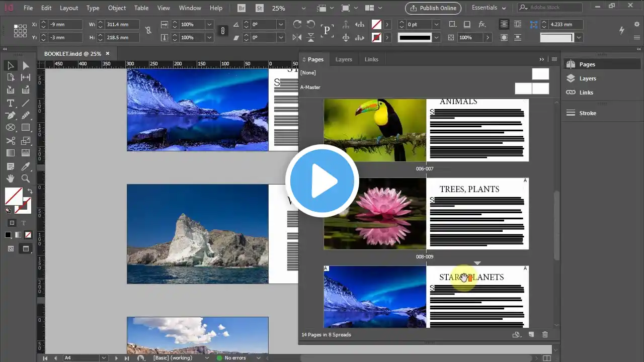
Task: Pick the Scissors tool
Action: pyautogui.click(x=10, y=141)
